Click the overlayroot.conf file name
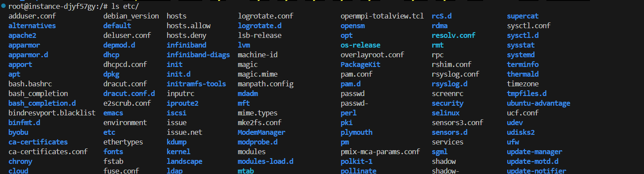This screenshot has width=644, height=174. [372, 55]
